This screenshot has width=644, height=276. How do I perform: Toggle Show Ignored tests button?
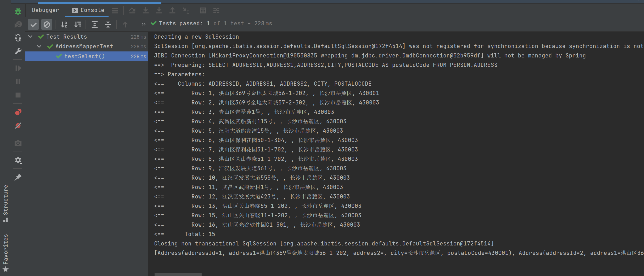47,25
